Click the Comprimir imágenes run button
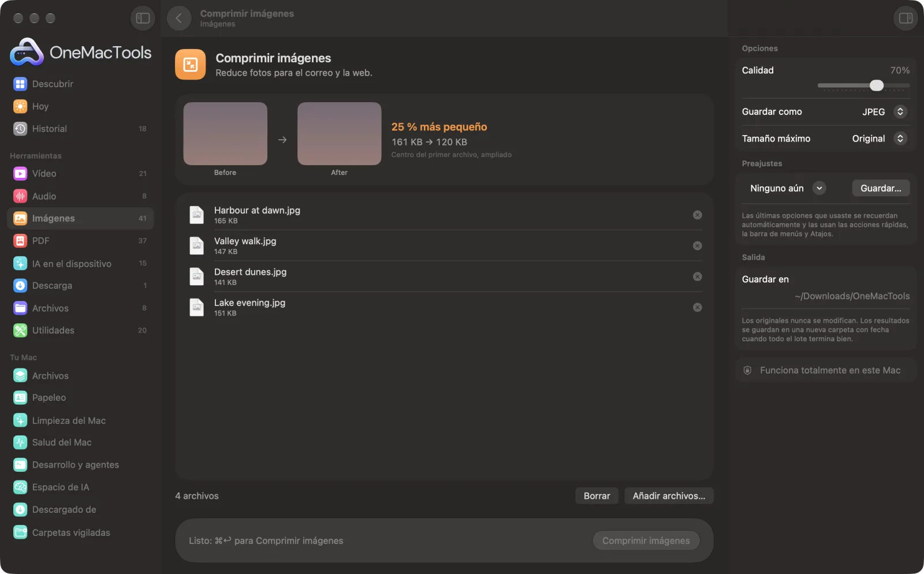This screenshot has width=924, height=574. coord(646,541)
